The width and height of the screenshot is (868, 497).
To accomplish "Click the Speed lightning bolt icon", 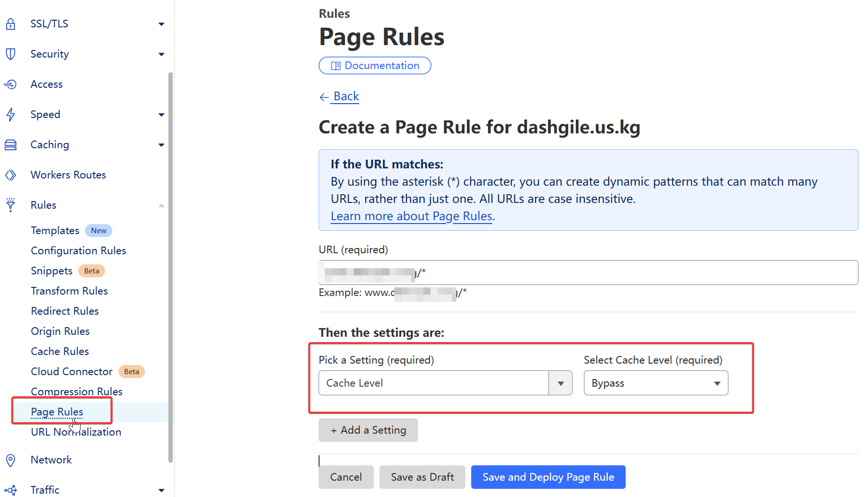I will point(11,115).
